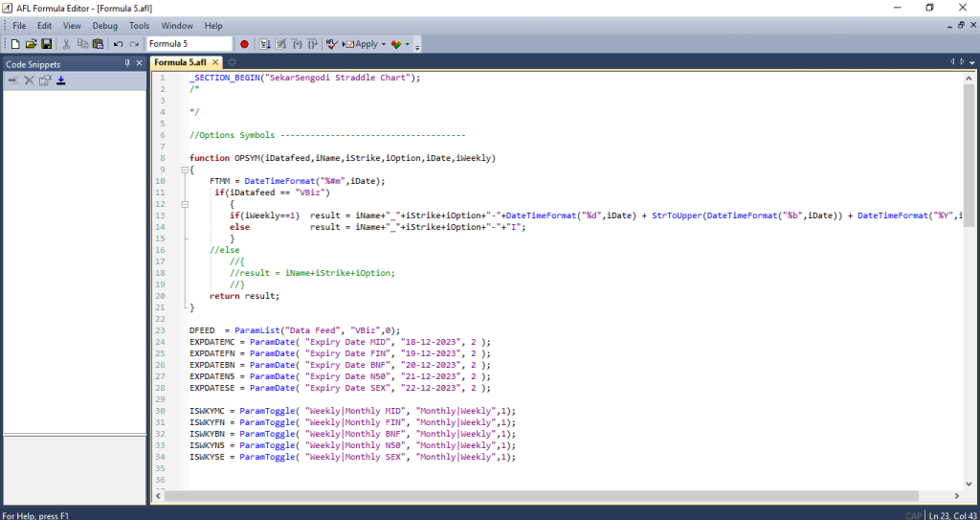
Task: Restore the inner document window
Action: (x=961, y=26)
